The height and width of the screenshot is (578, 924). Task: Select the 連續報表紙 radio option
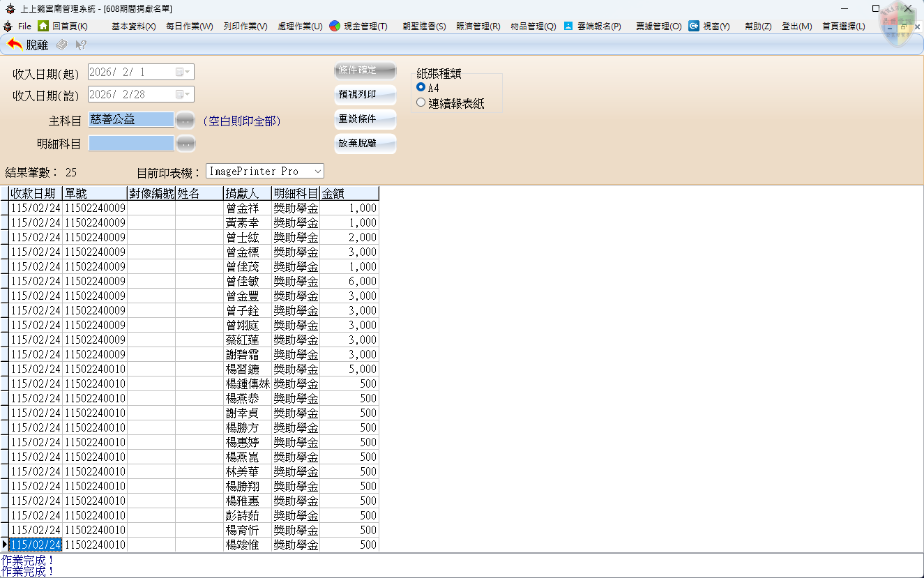coord(421,102)
